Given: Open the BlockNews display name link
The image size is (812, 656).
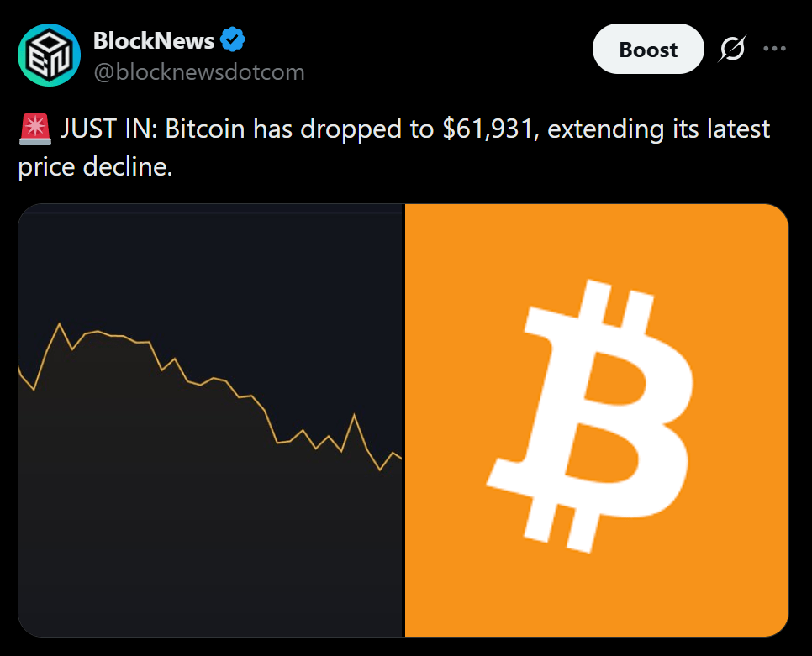Looking at the screenshot, I should (x=153, y=40).
